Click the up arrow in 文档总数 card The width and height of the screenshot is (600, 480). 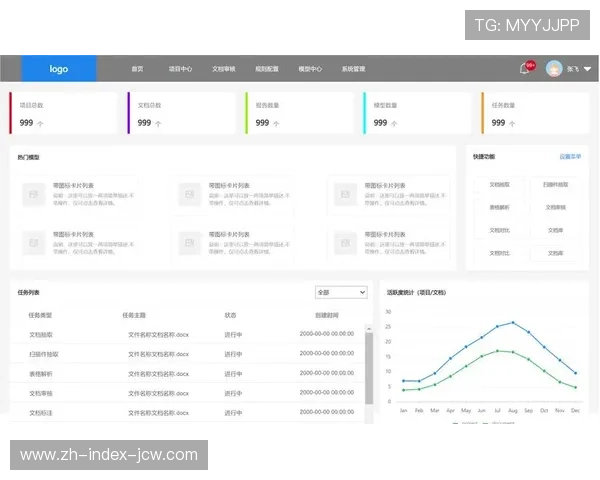pos(159,124)
